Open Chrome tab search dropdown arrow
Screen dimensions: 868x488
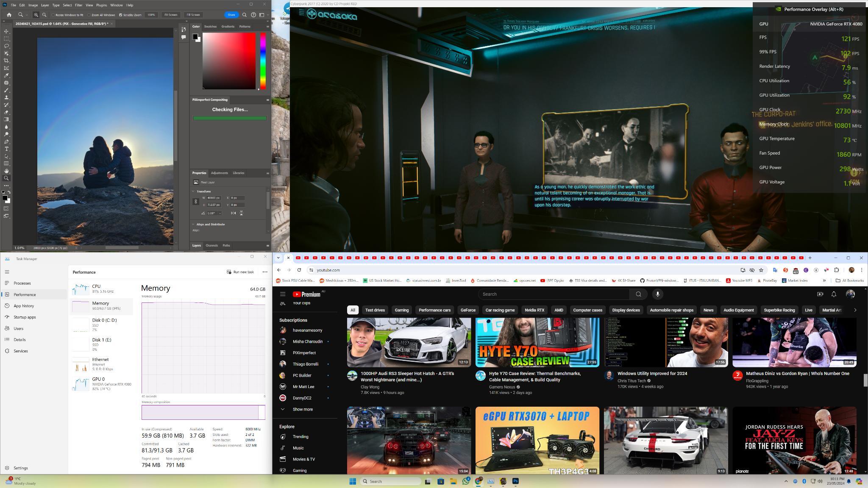tap(278, 258)
